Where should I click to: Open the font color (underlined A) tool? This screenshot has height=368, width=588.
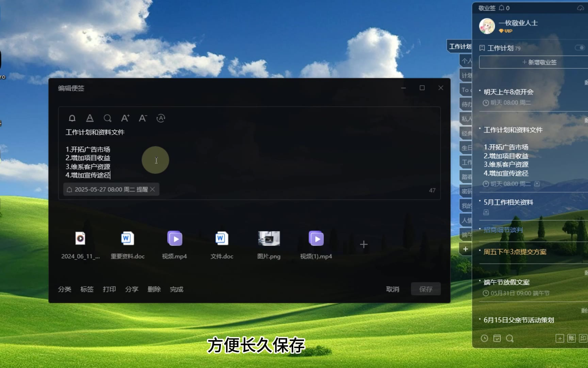(x=90, y=118)
